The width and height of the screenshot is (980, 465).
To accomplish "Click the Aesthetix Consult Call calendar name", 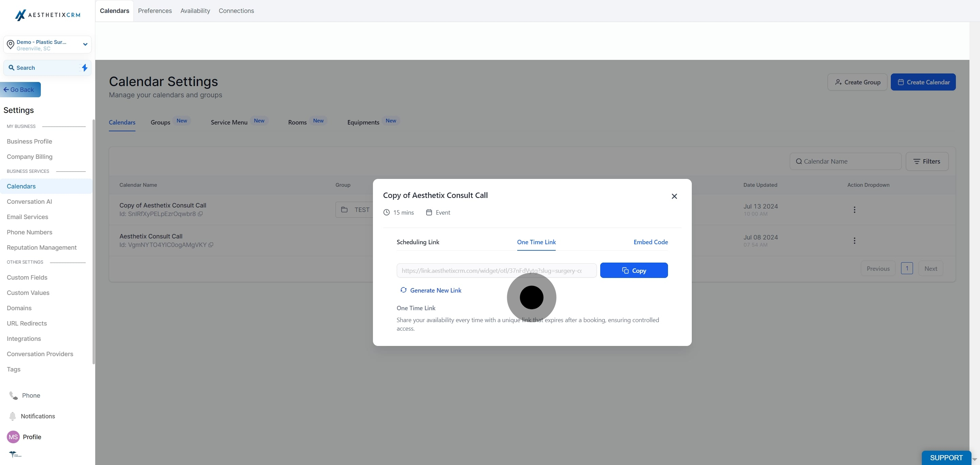I will (151, 236).
